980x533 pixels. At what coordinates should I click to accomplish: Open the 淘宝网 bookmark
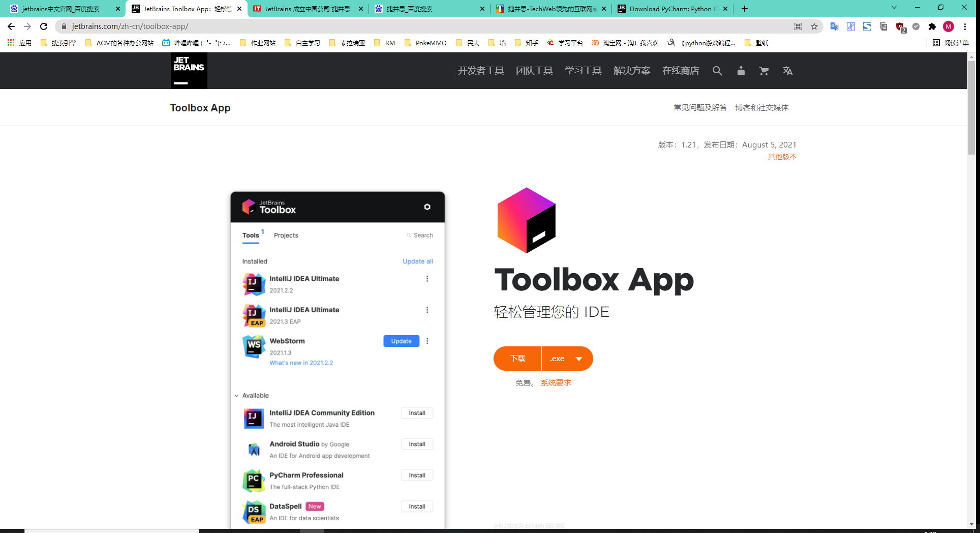625,43
